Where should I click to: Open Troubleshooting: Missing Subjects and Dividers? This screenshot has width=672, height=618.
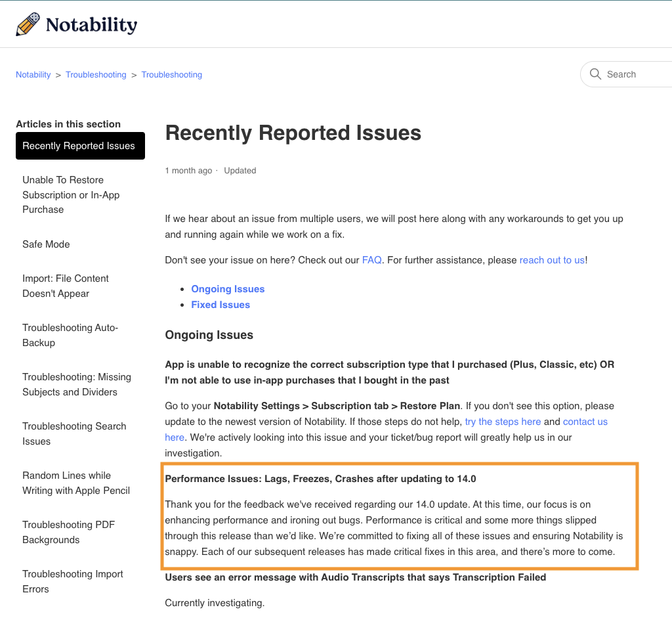[77, 384]
